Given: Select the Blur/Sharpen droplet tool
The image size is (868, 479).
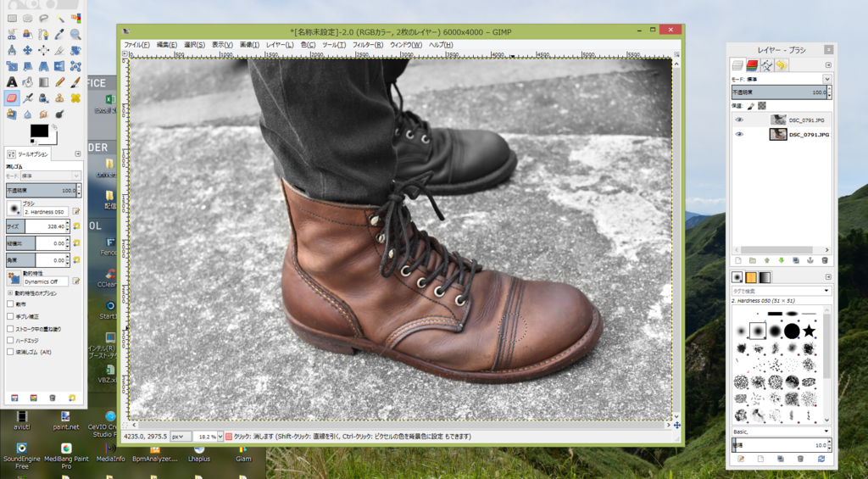Looking at the screenshot, I should [28, 114].
